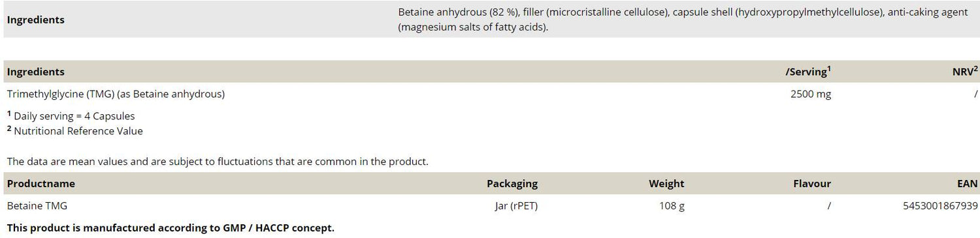This screenshot has height=238, width=980.
Task: Click the GMP / HACCP concept statement
Action: 171,228
